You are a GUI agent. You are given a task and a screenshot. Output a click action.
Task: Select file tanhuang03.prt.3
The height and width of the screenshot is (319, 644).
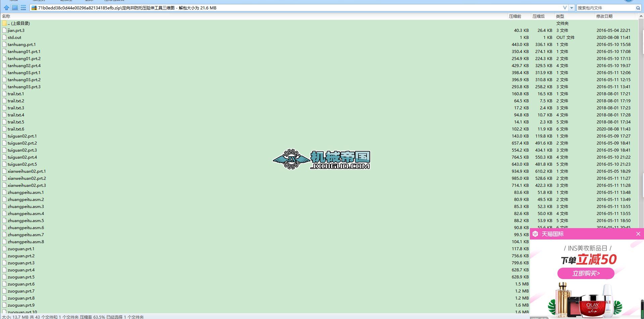pos(24,87)
